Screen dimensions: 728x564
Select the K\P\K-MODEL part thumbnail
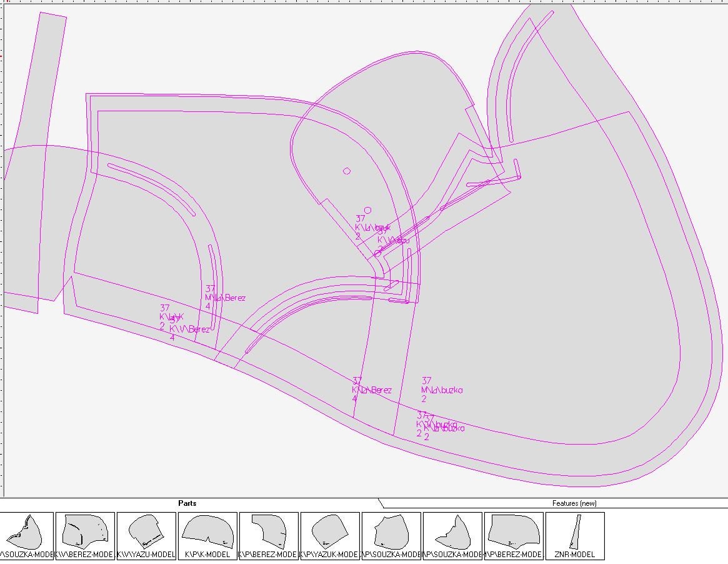[207, 535]
